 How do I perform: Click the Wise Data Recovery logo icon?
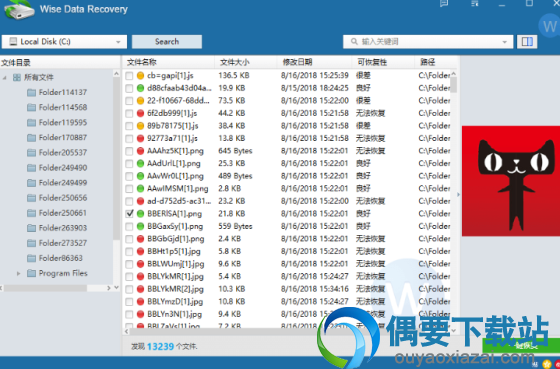[x=19, y=9]
